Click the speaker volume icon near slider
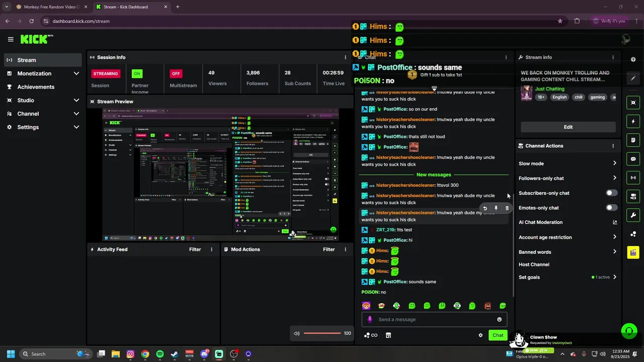Viewport: 644px width, 362px height. 296,333
